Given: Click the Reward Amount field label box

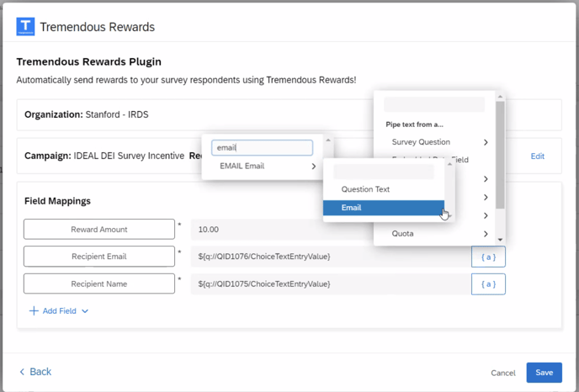Looking at the screenshot, I should 99,229.
